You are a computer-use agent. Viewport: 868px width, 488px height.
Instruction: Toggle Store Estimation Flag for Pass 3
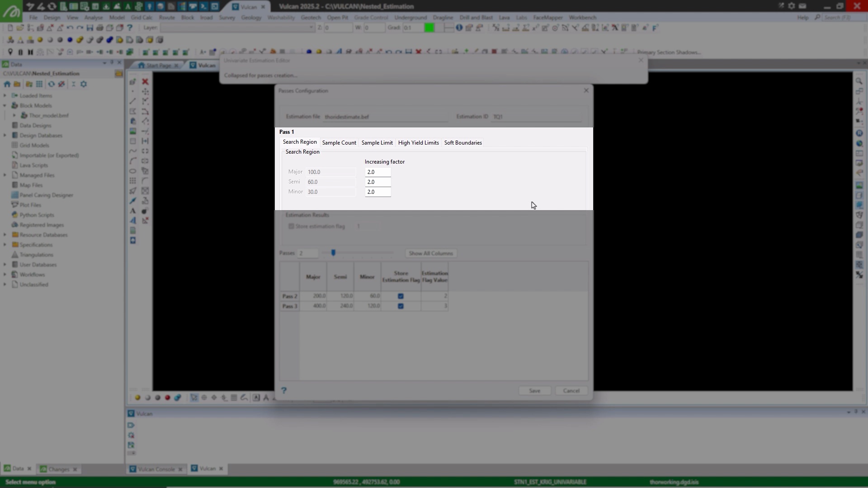401,306
